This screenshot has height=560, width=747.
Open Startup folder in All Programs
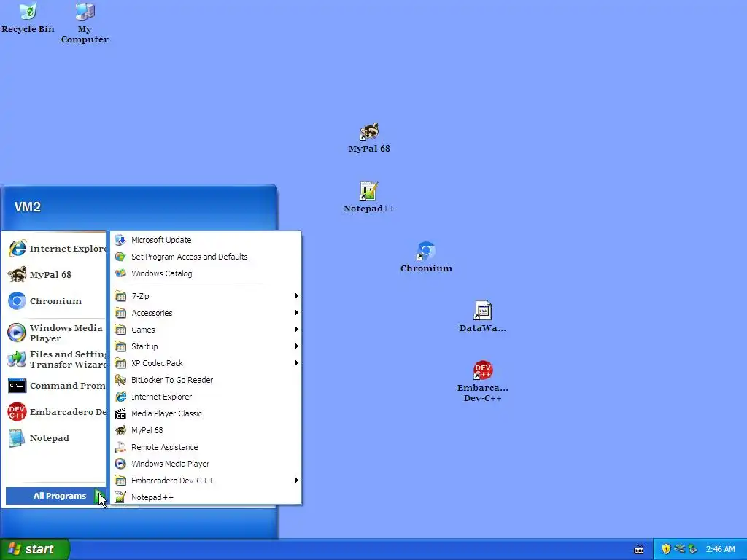click(x=206, y=346)
